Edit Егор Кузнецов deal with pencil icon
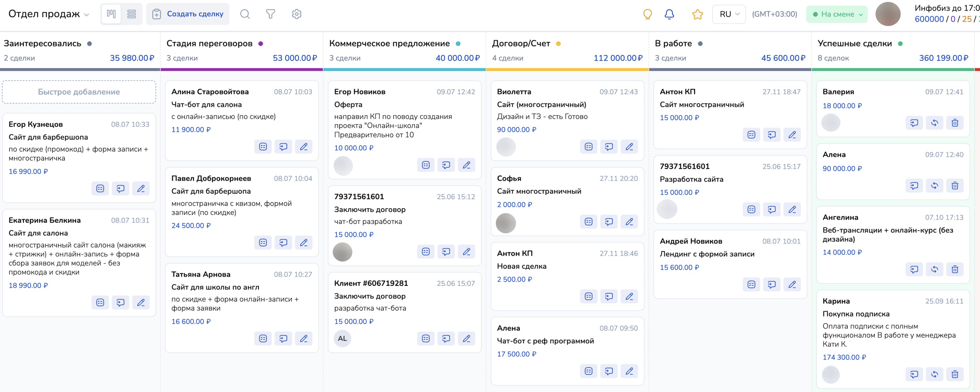Image resolution: width=980 pixels, height=392 pixels. tap(141, 188)
